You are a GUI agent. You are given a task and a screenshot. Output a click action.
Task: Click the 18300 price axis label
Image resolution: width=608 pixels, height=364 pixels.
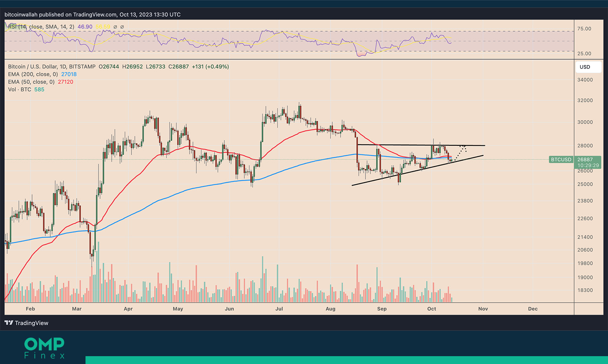click(585, 290)
